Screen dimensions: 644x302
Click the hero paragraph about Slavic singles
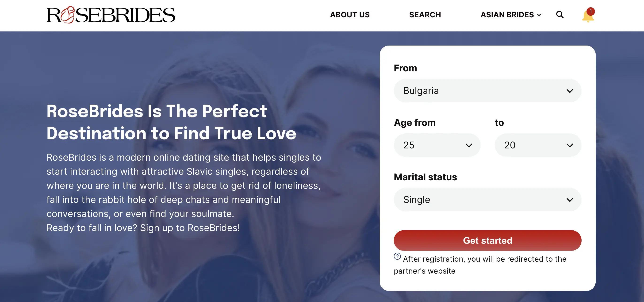tap(184, 185)
